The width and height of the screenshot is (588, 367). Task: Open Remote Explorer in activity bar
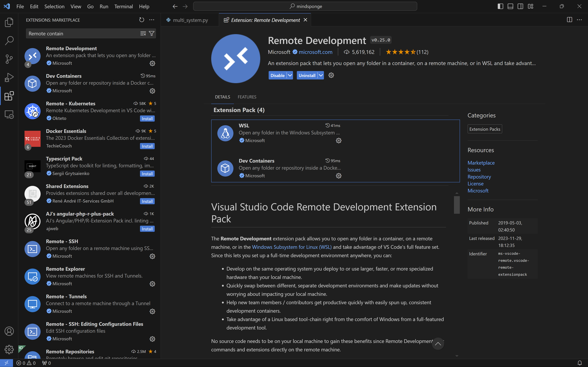point(9,114)
